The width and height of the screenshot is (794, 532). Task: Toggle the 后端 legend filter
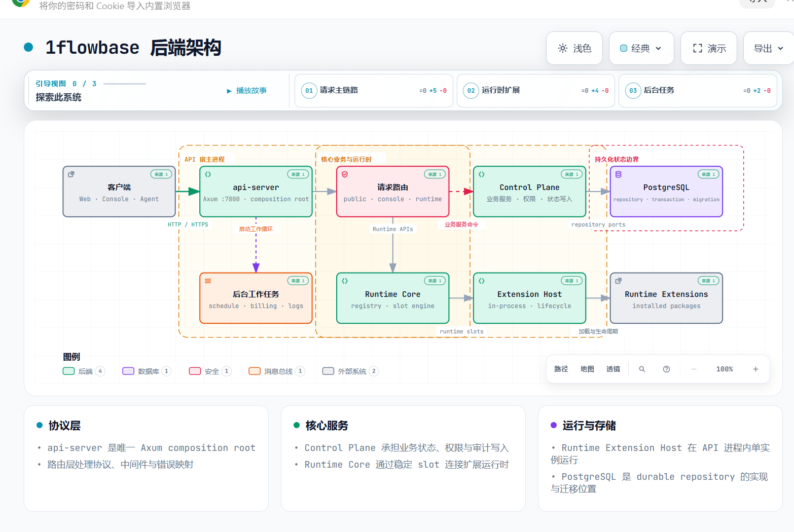(84, 371)
